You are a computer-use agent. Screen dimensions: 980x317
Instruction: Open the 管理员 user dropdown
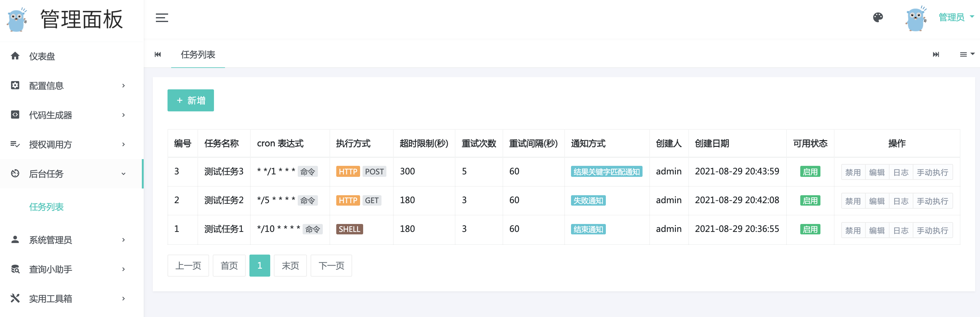[956, 17]
